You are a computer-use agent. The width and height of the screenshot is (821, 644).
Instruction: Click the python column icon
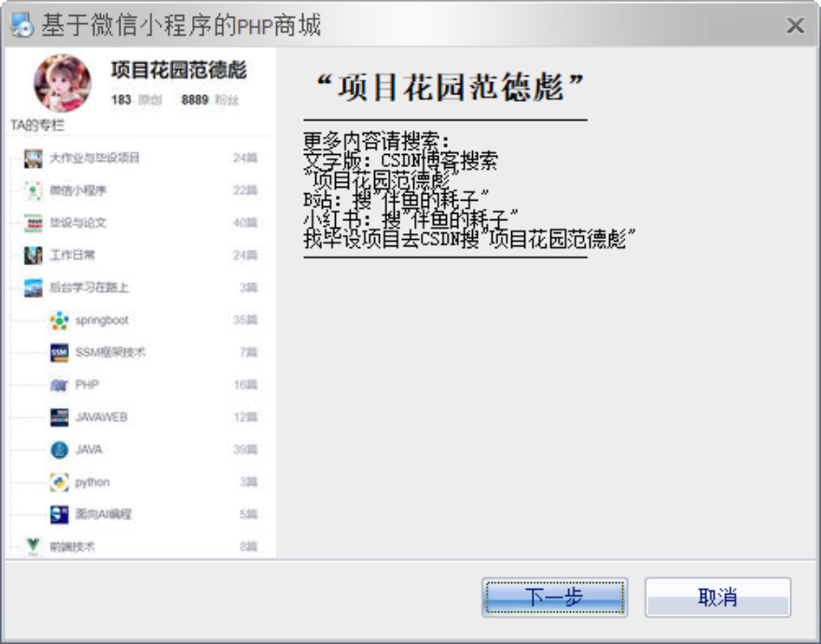tap(58, 483)
